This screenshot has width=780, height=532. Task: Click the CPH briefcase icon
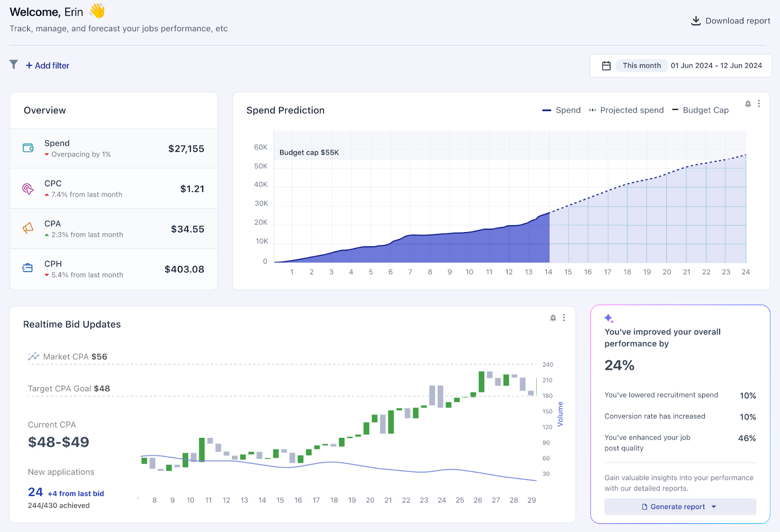click(28, 268)
